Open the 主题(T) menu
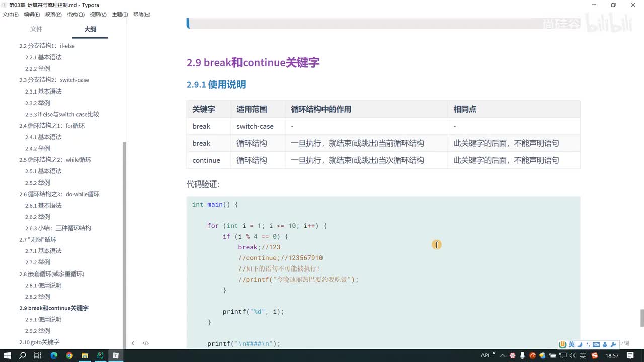This screenshot has width=644, height=362. point(120,15)
